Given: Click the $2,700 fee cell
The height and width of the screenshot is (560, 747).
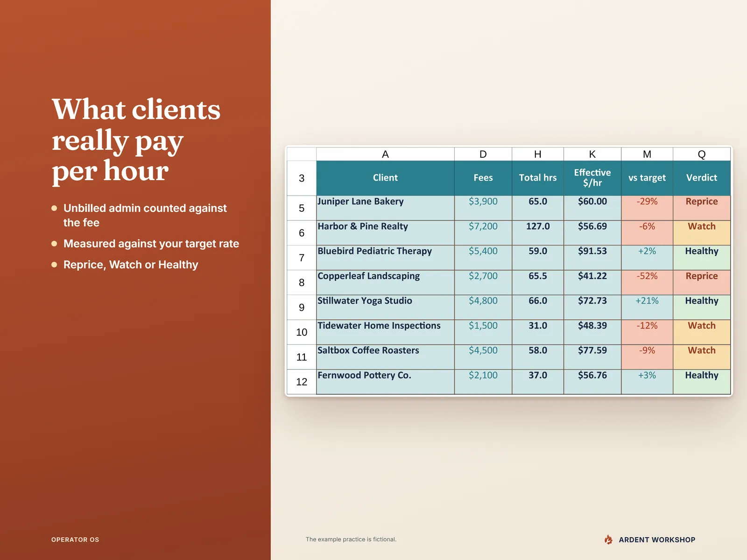Looking at the screenshot, I should point(483,282).
